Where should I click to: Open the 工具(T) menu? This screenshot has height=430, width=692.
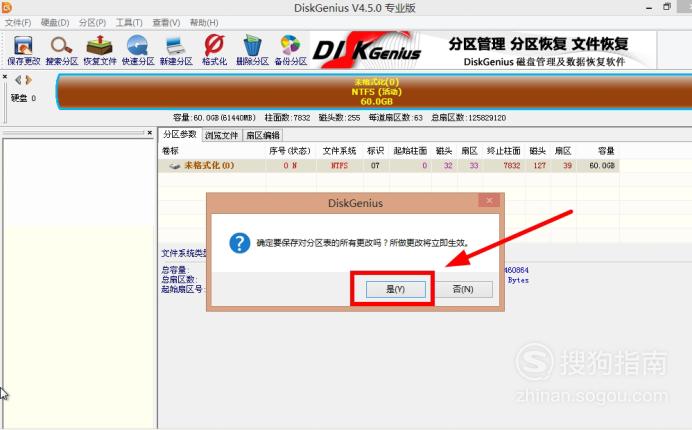(x=129, y=23)
